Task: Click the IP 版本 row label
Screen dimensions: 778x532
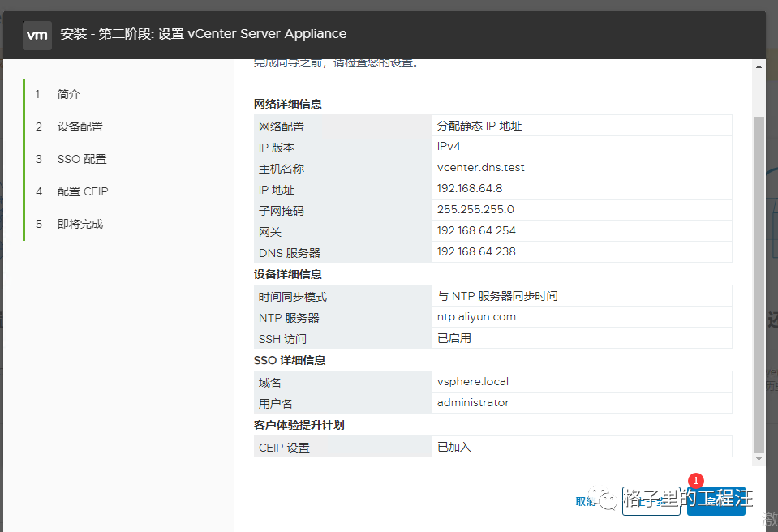Action: [277, 148]
